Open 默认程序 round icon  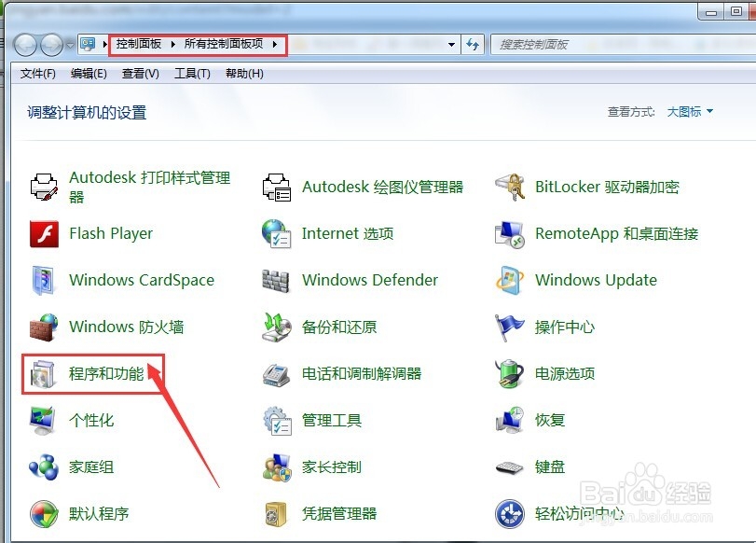click(x=44, y=513)
